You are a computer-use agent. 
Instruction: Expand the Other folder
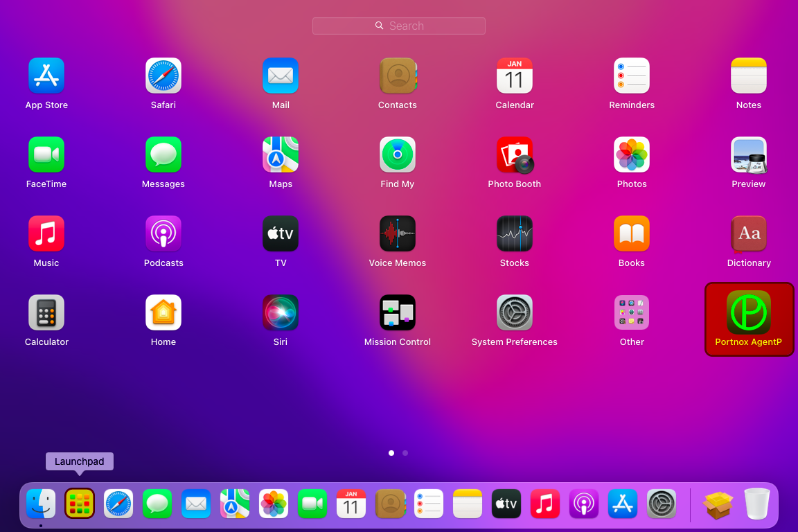[632, 312]
